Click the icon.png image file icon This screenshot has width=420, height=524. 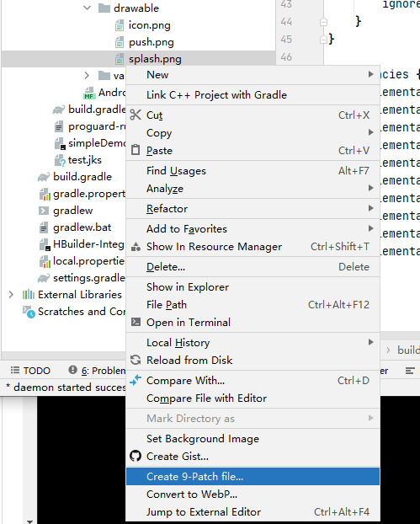(x=120, y=25)
